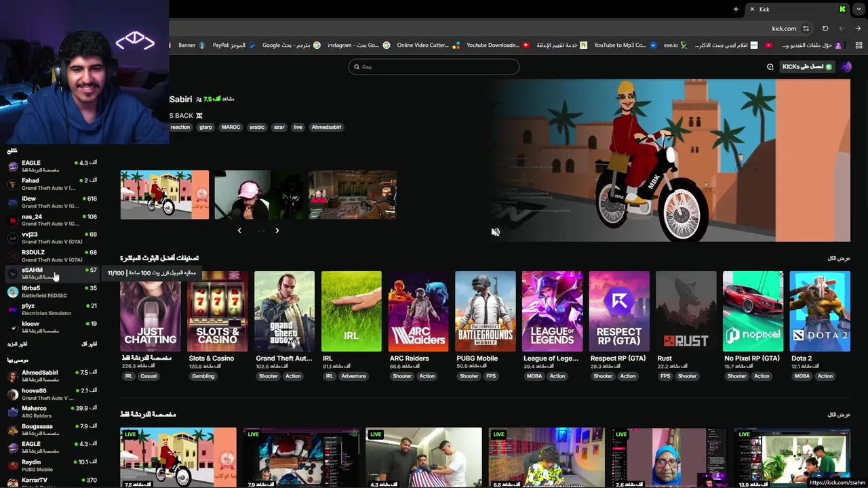Image resolution: width=868 pixels, height=488 pixels.
Task: Go to next featured carousel slide
Action: (277, 230)
